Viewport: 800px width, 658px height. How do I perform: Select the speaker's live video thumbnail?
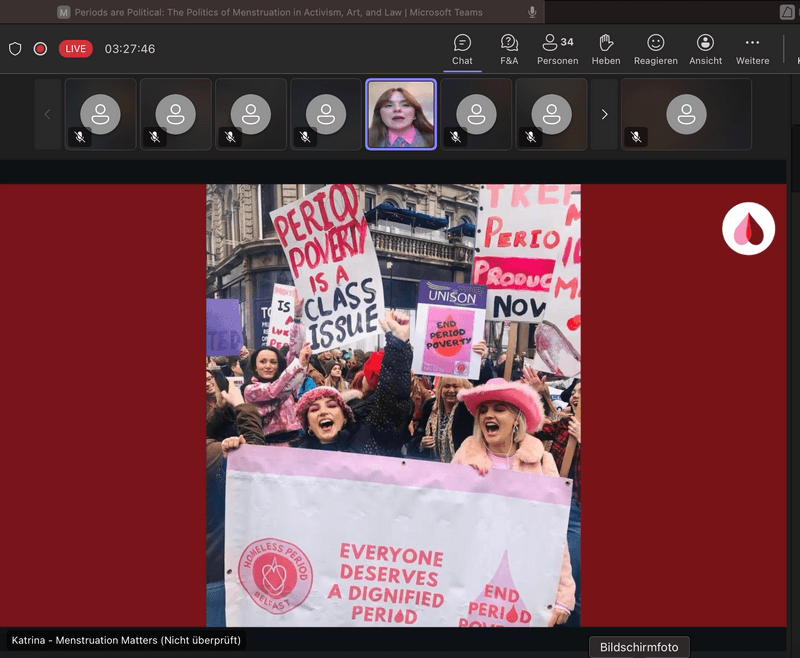click(x=401, y=114)
